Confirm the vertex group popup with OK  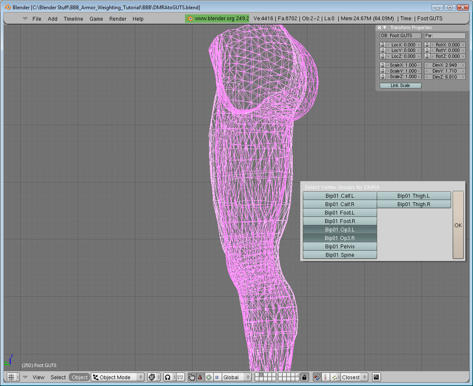458,225
